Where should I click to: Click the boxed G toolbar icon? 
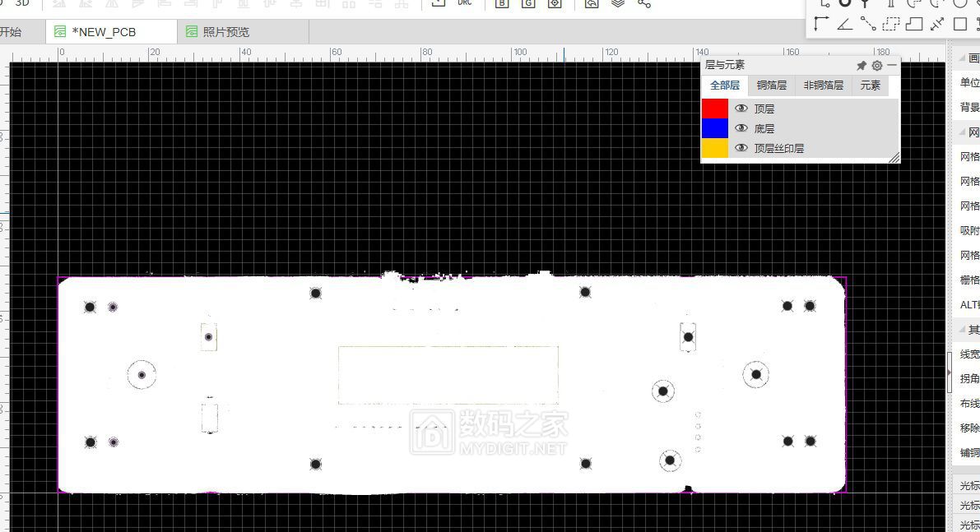point(528,4)
